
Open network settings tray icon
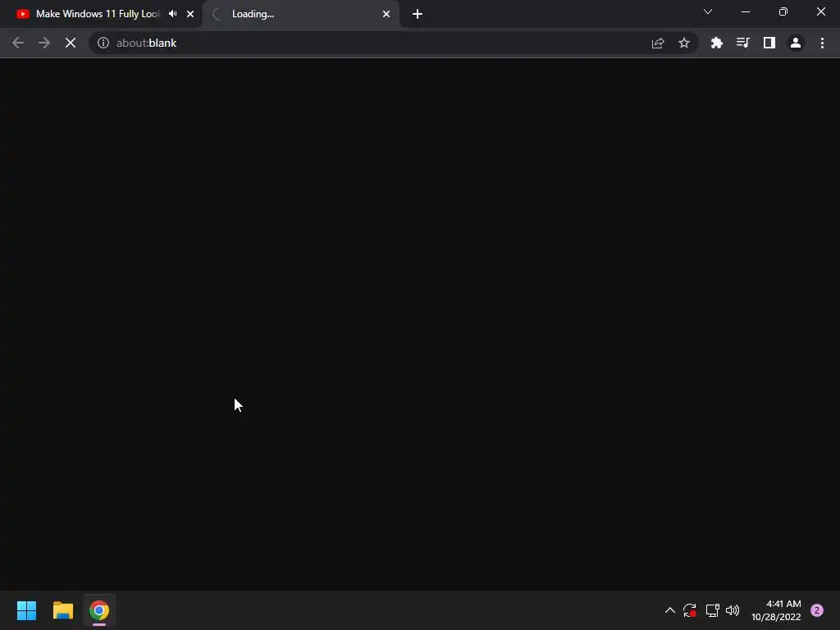pyautogui.click(x=712, y=610)
